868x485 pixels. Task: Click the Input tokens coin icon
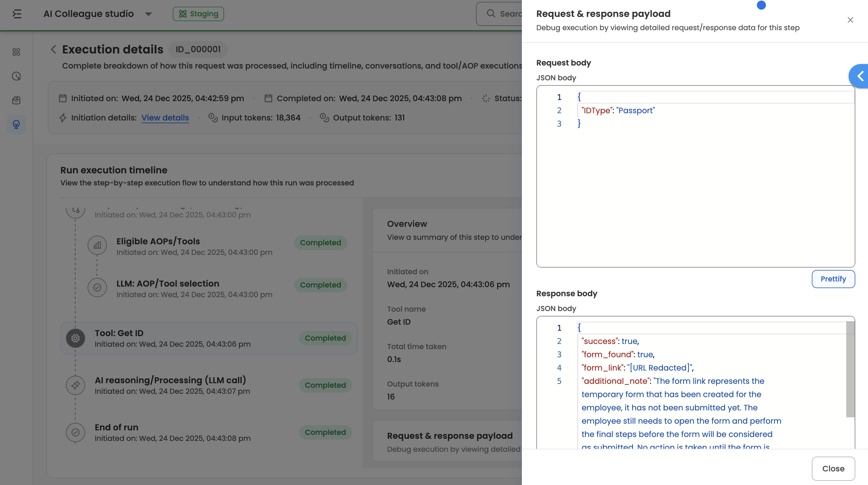point(213,118)
